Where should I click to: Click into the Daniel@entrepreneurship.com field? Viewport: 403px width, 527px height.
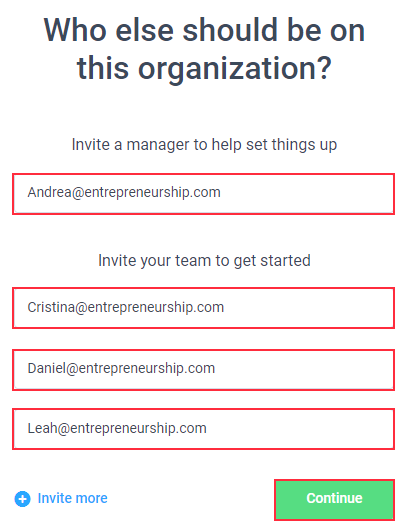click(203, 370)
